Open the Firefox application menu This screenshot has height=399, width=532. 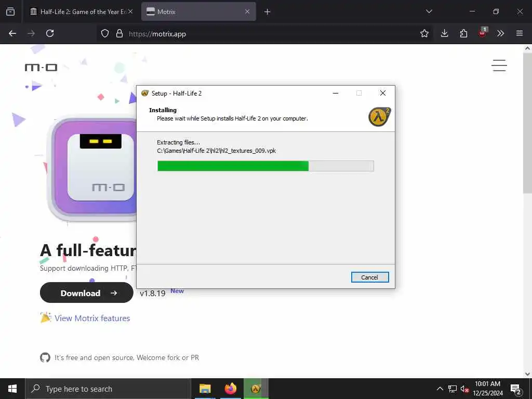[x=520, y=34]
